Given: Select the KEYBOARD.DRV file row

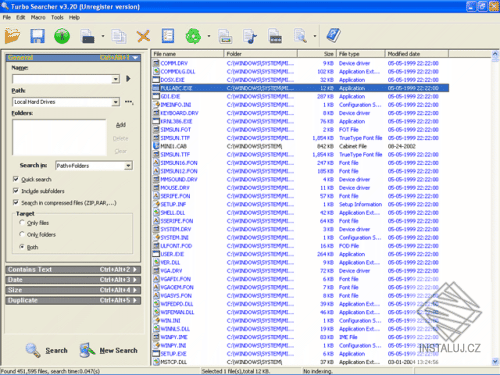Looking at the screenshot, I should coord(300,113).
